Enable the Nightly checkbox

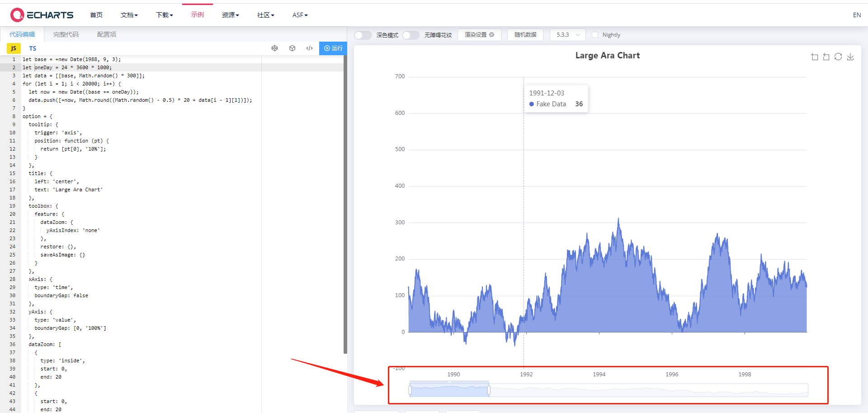click(x=595, y=35)
